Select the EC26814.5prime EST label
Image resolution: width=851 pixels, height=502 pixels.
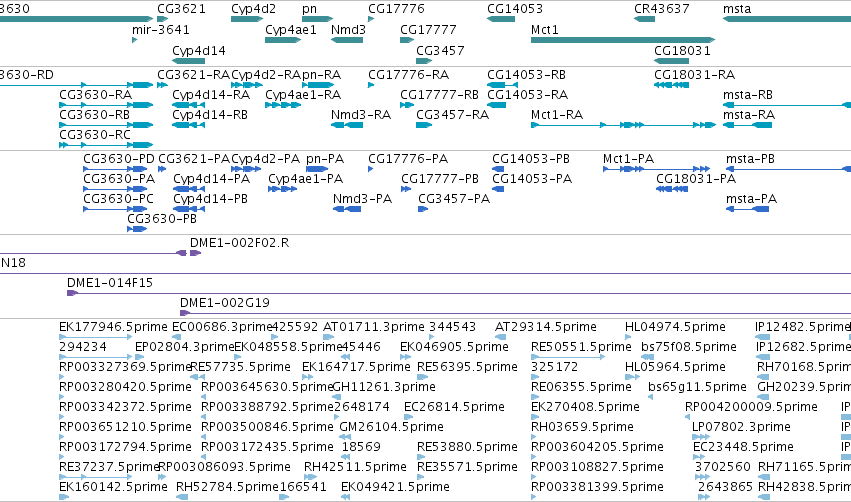454,407
